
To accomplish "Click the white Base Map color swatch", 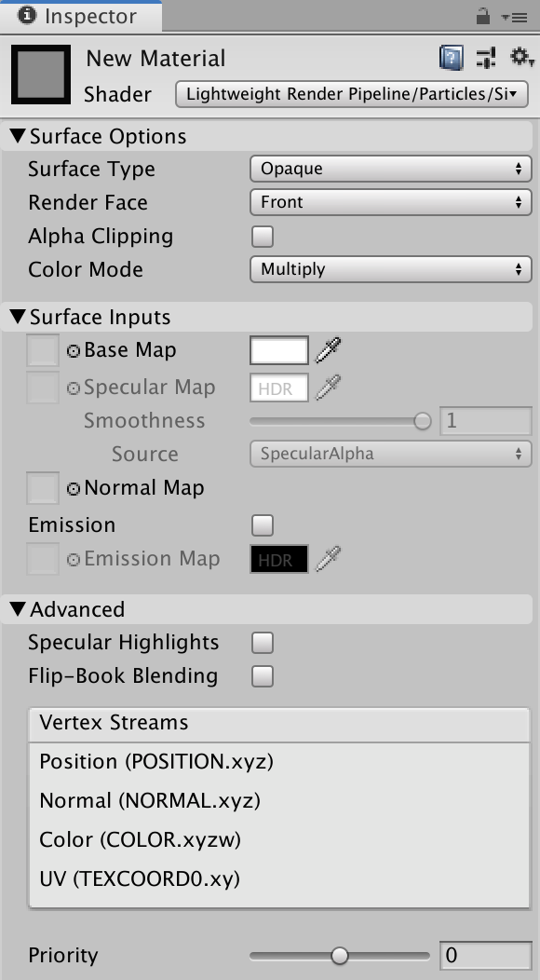I will click(278, 349).
